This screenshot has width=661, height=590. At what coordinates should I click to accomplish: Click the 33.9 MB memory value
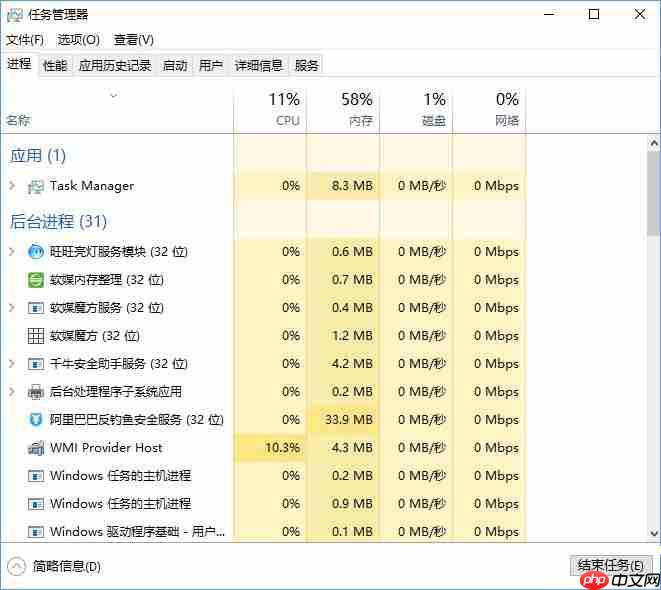349,420
